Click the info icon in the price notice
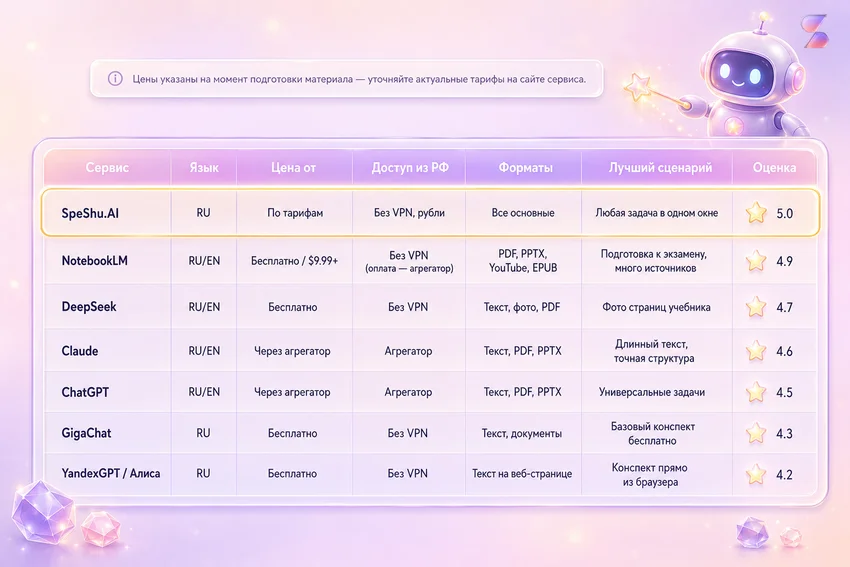The width and height of the screenshot is (850, 567). click(115, 79)
